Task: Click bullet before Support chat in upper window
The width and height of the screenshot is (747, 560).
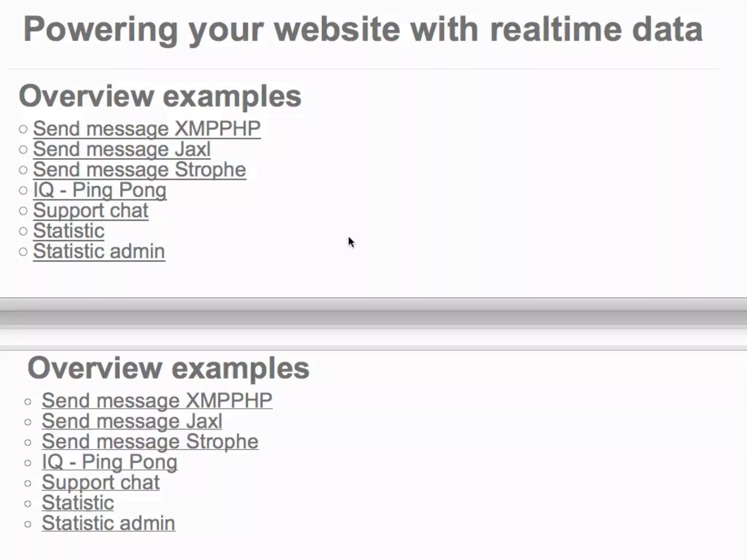Action: pyautogui.click(x=23, y=211)
